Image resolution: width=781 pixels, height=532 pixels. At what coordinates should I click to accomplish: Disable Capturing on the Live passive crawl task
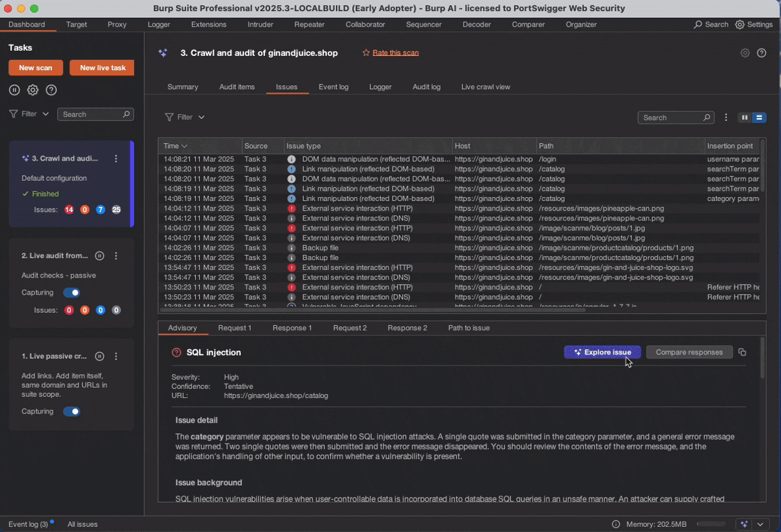tap(73, 411)
